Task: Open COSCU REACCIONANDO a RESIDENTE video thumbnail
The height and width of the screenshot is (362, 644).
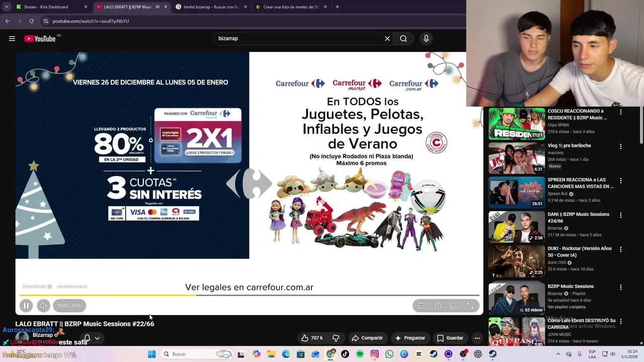Action: tap(517, 124)
